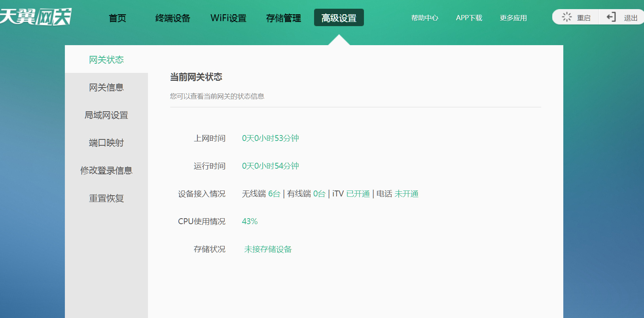
Task: Click the 未接存储设备 storage status text
Action: (x=268, y=249)
